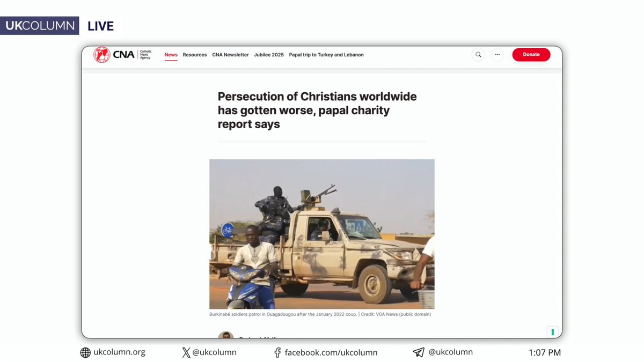Click the X social media icon

[186, 352]
